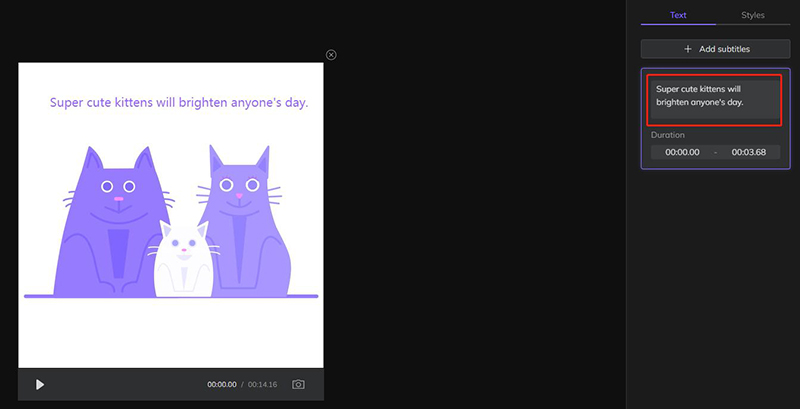Click the plus icon in Add subtitles
Screen dimensions: 800x409
pyautogui.click(x=688, y=49)
